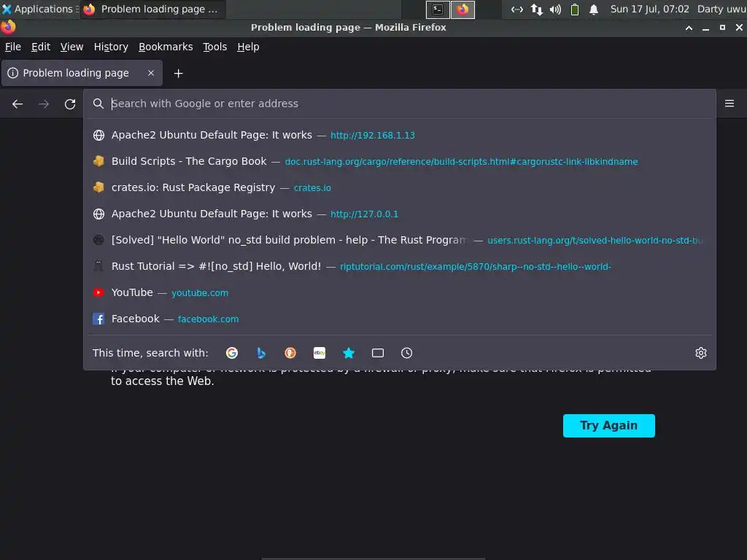
Task: Click Facebook favicon in suggestions
Action: click(98, 319)
